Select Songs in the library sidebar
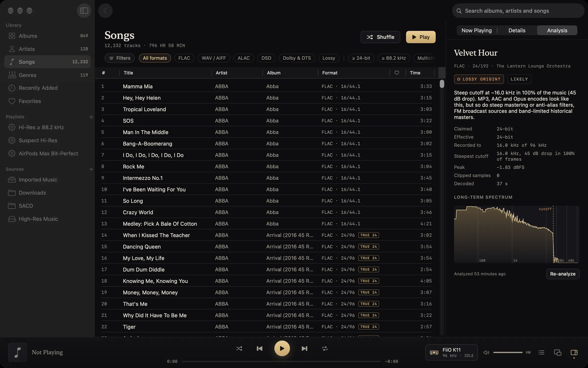Viewport: 588px width, 368px height. coord(47,62)
